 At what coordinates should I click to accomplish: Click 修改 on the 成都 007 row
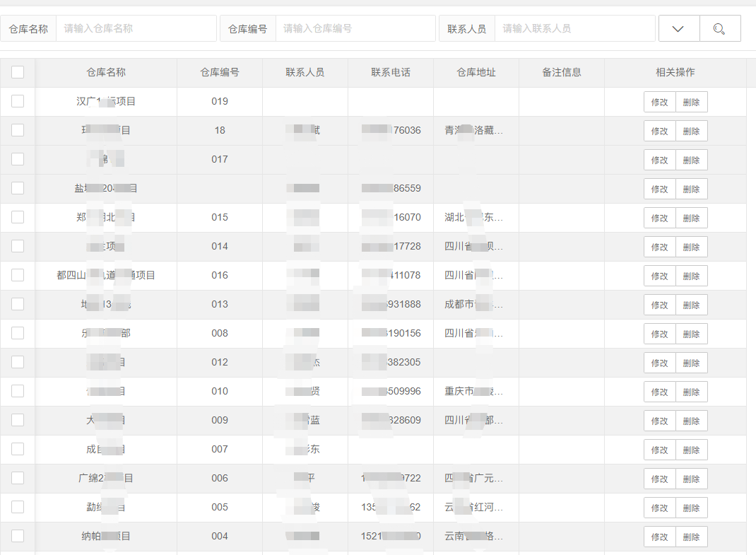pos(659,449)
